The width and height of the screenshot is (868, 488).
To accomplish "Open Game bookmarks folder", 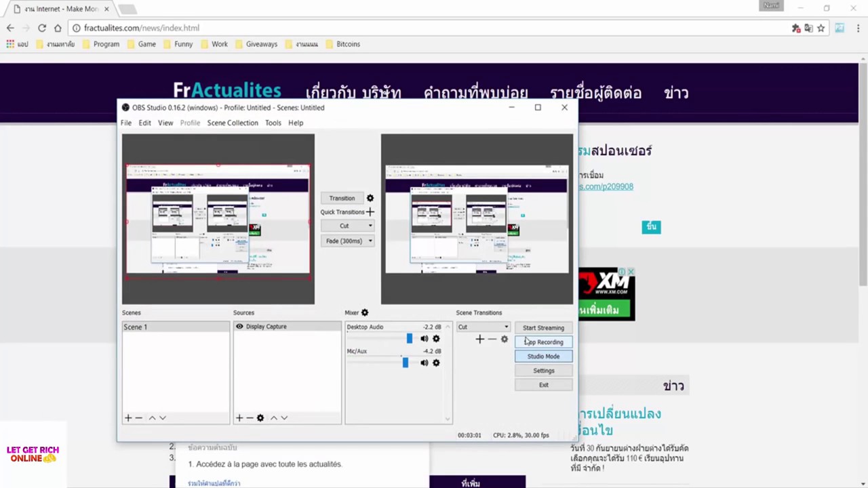I will pyautogui.click(x=141, y=44).
